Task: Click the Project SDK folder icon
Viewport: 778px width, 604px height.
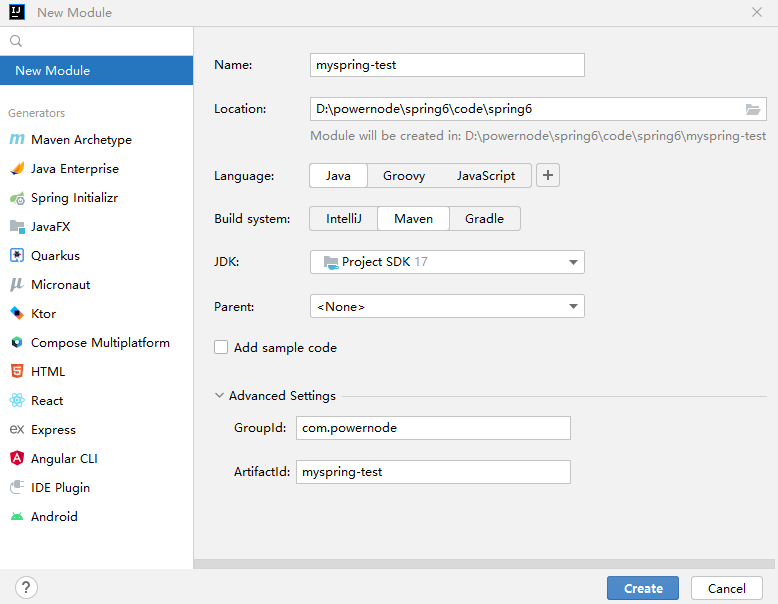Action: [x=330, y=262]
